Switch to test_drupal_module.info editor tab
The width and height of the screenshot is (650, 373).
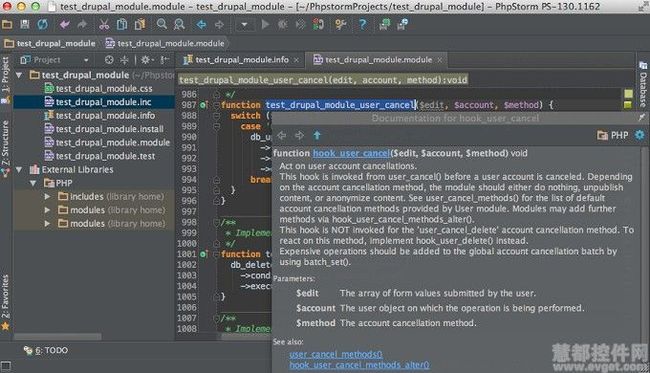click(241, 60)
